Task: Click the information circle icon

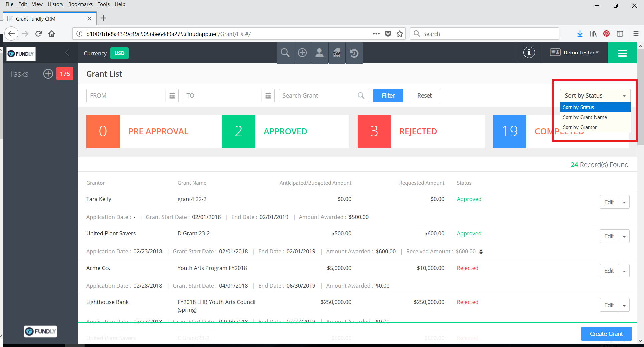Action: click(x=529, y=53)
